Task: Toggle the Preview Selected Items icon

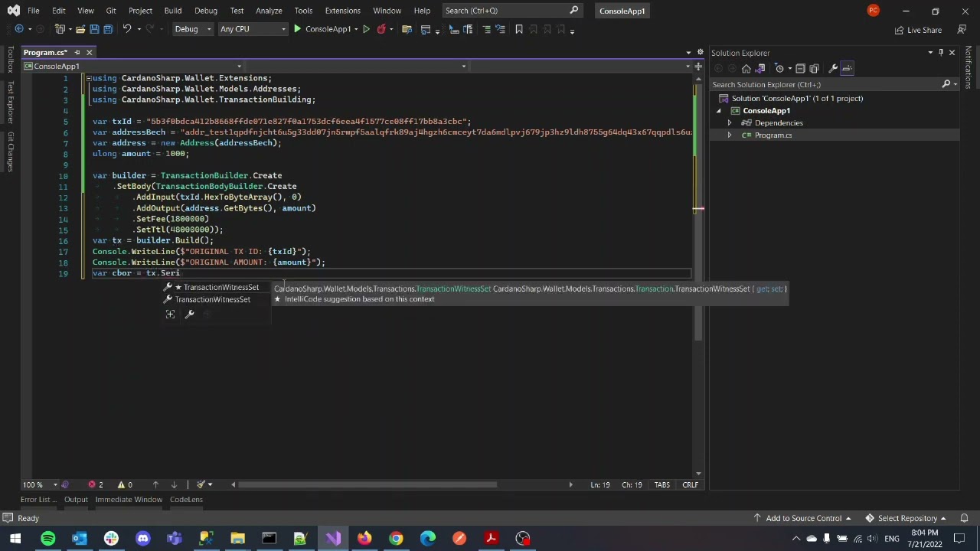Action: 847,68
